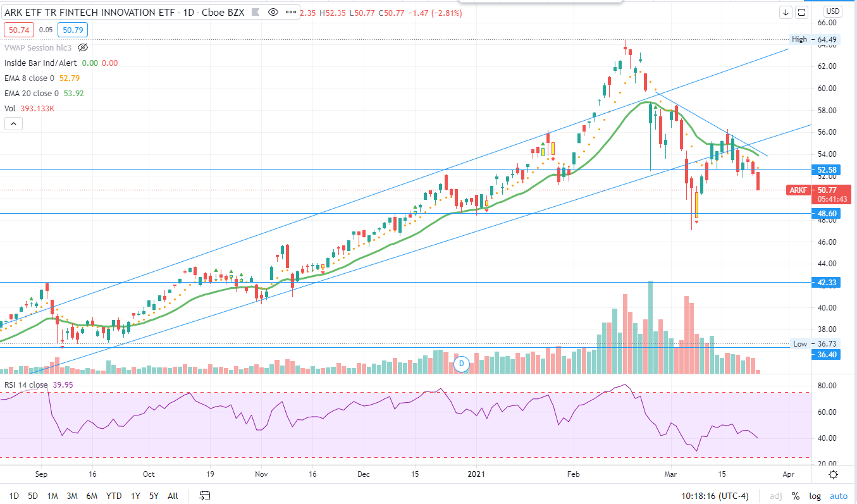Click the D dividend marker on timeline
This screenshot has height=504, width=857.
[462, 363]
